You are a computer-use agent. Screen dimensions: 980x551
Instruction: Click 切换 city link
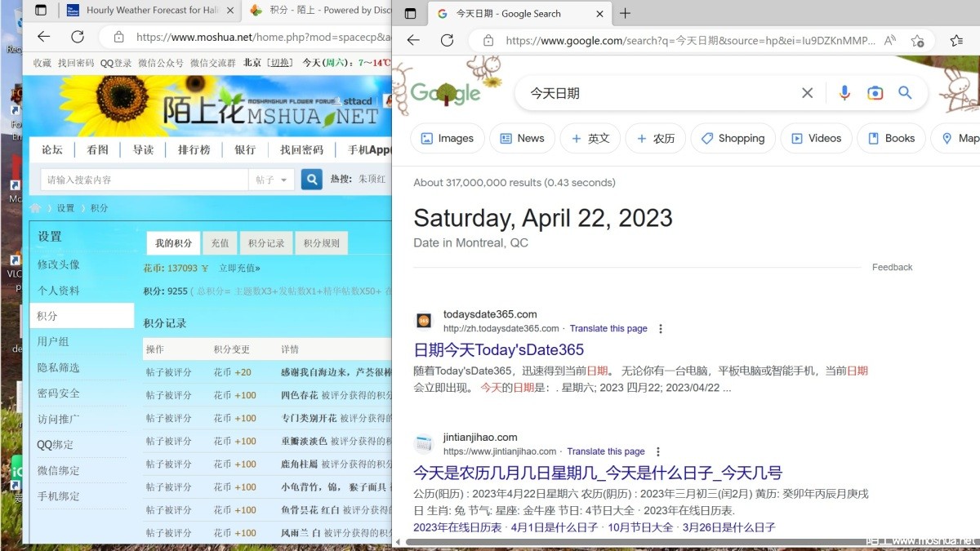(281, 63)
